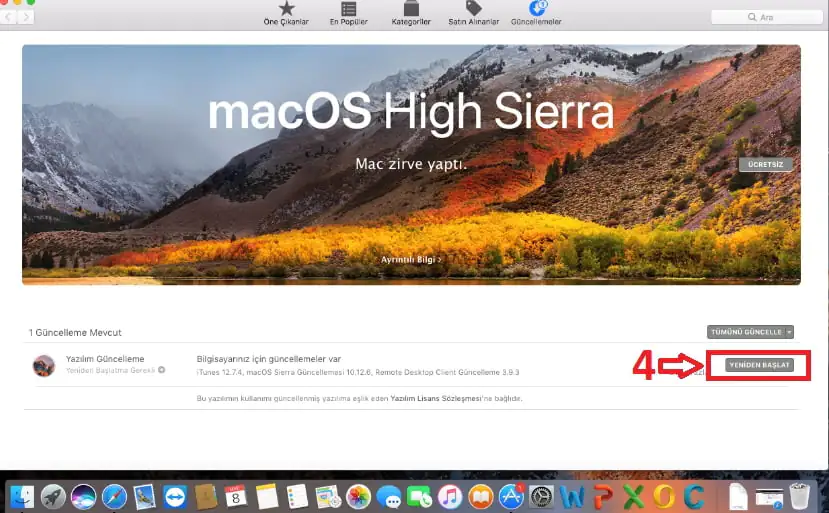829x513 pixels.
Task: Click the TÜMÜNÜ GÜNCELLE button
Action: (x=746, y=332)
